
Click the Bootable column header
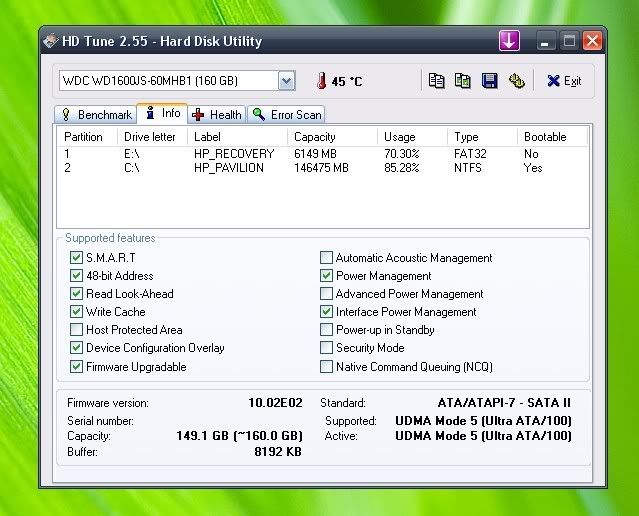552,137
